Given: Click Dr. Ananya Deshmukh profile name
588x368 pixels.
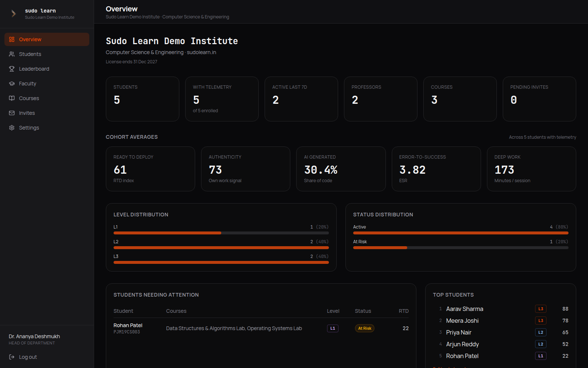Looking at the screenshot, I should click(x=34, y=336).
